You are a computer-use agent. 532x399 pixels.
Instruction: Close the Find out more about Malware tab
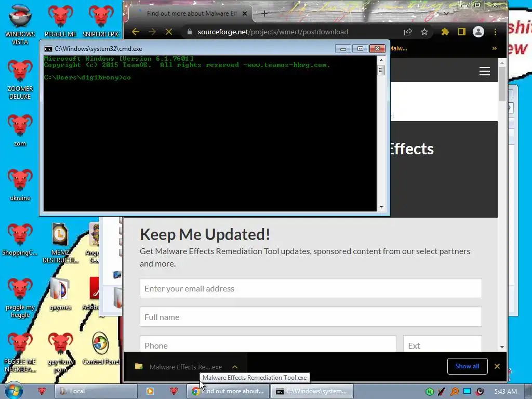245,14
